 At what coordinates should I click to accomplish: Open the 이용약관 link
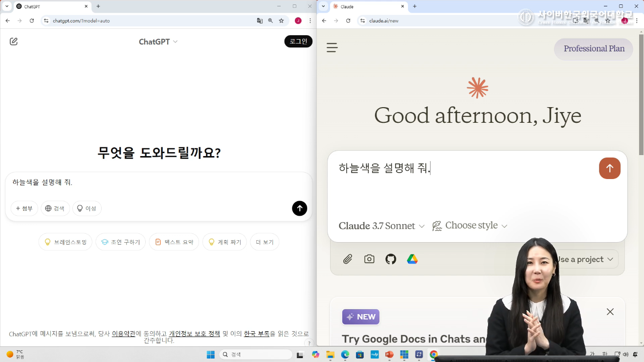click(x=124, y=334)
